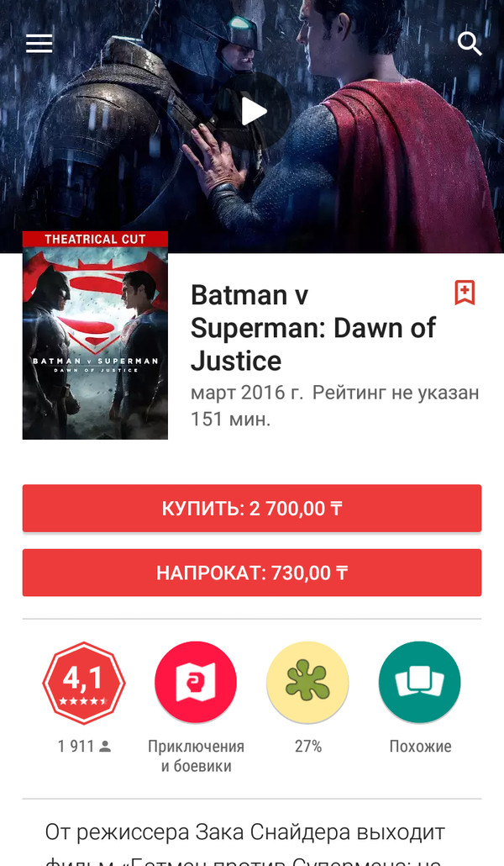Select the Batman v Superman title text
Screen dimensions: 504x866
313,328
